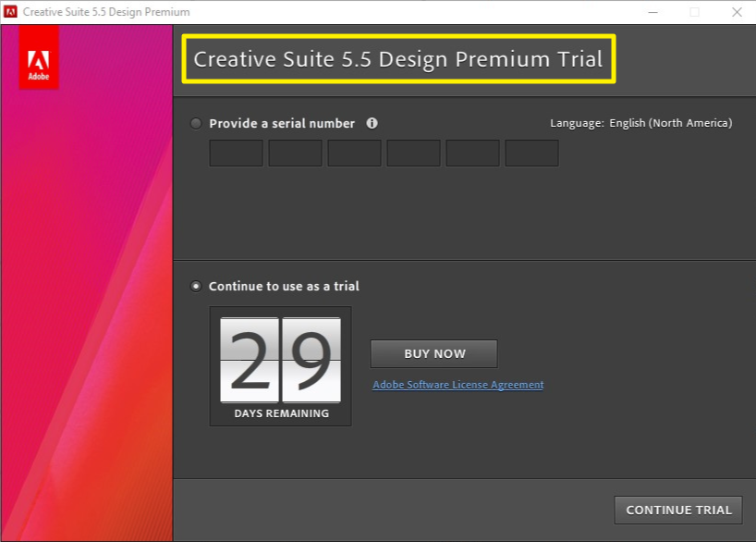Click the BUY NOW button

[434, 353]
